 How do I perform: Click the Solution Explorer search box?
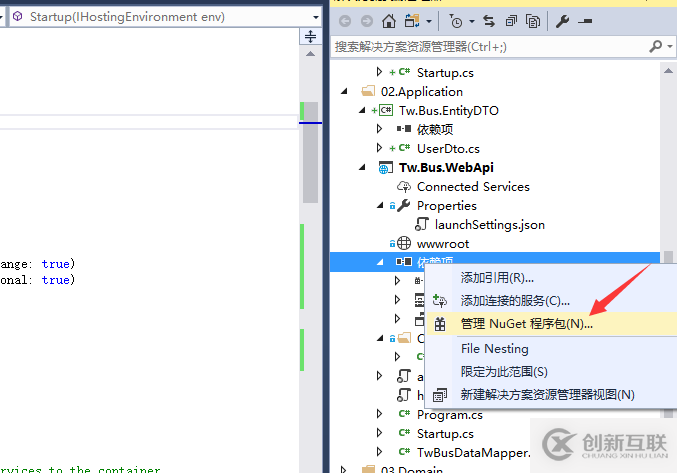490,47
